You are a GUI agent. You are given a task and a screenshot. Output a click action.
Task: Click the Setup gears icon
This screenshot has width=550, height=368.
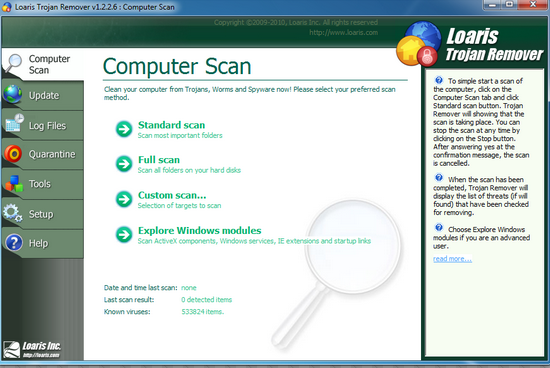[13, 213]
